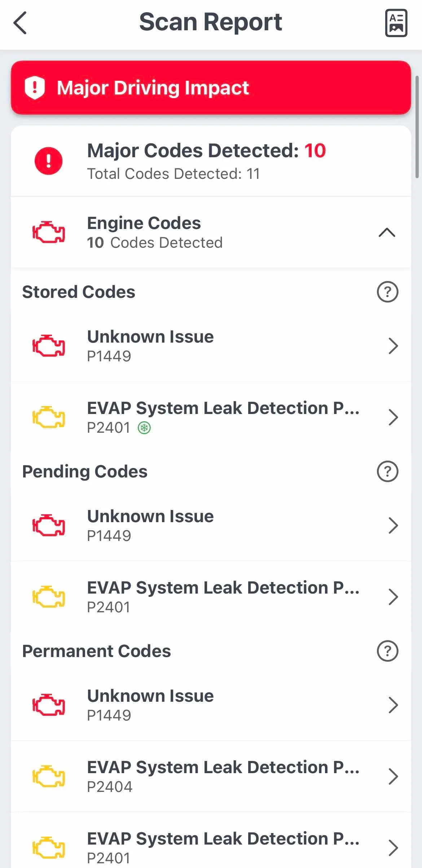The height and width of the screenshot is (868, 422).
Task: Open help for Stored Codes
Action: 387,292
